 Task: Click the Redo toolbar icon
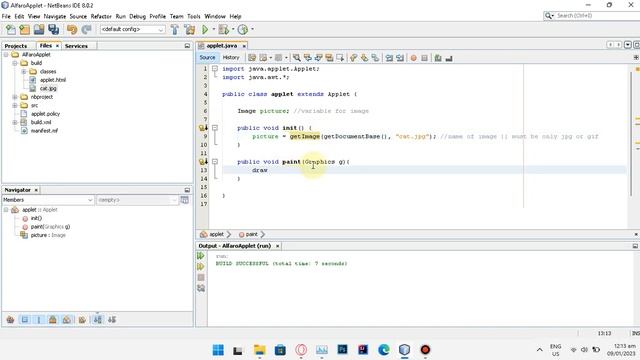(x=86, y=29)
